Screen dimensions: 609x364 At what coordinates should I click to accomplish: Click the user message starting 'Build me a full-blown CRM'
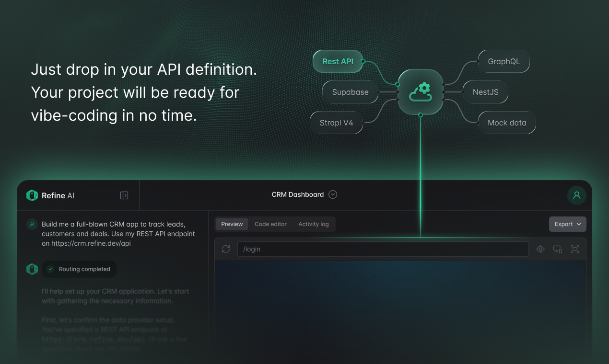118,234
